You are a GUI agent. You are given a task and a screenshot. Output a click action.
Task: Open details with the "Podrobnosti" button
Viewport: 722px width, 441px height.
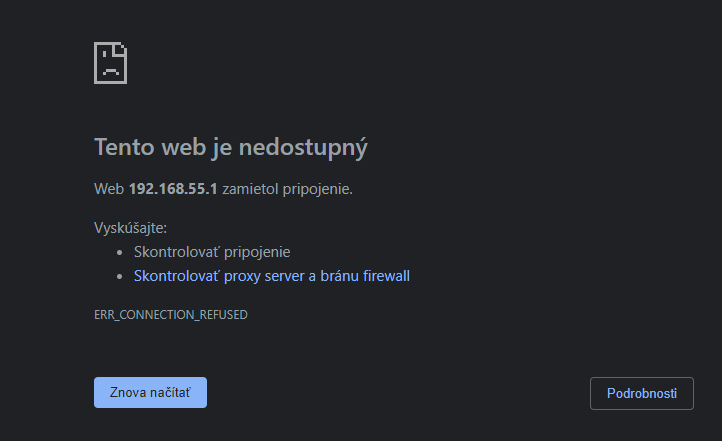[x=641, y=393]
